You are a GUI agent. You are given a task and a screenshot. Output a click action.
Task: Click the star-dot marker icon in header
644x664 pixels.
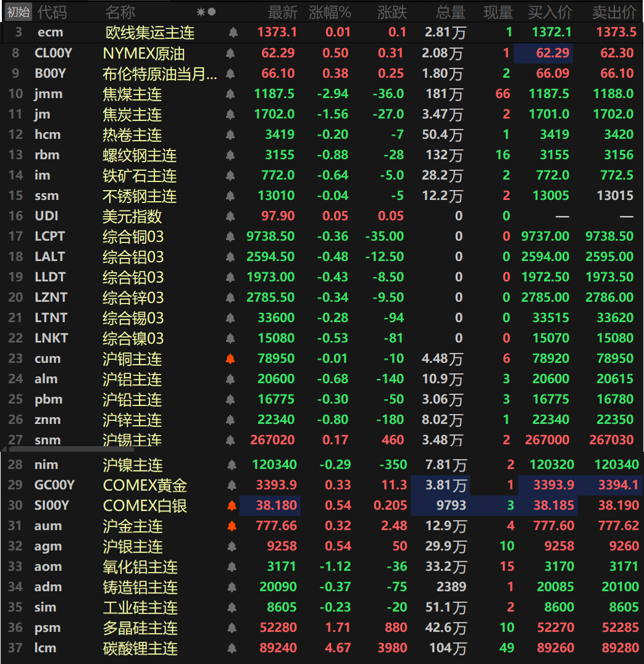[206, 12]
